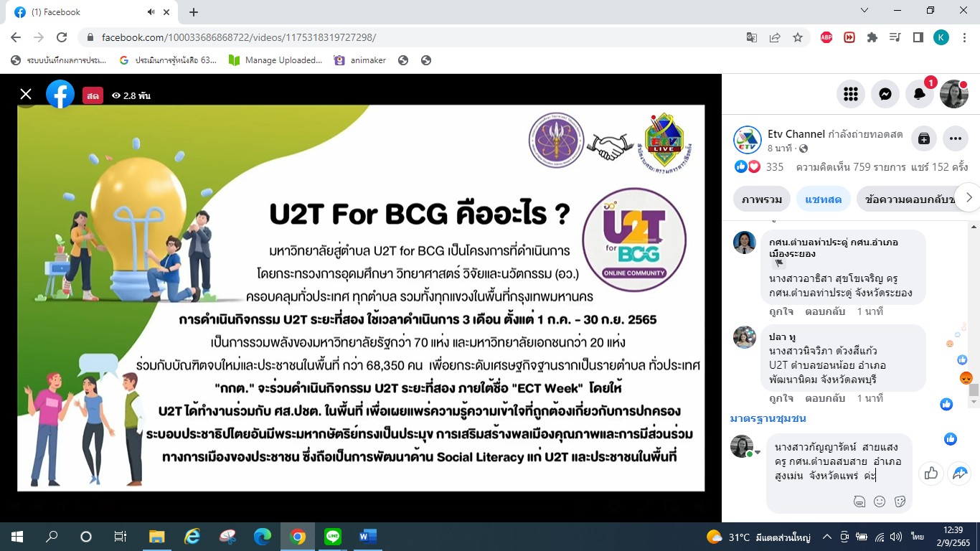The height and width of the screenshot is (551, 980).
Task: Open the AdBlock Plus extension
Action: coord(826,37)
